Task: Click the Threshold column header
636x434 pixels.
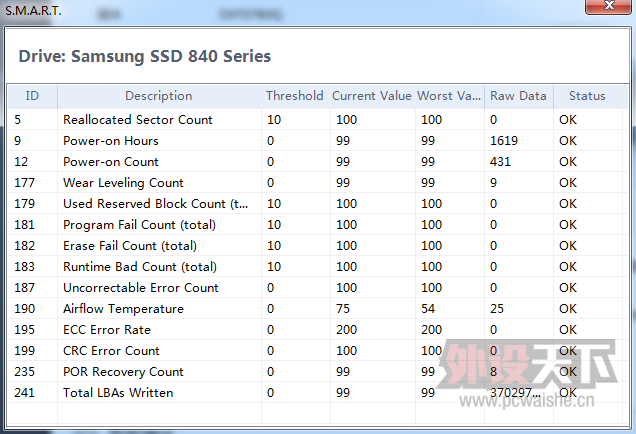Action: point(295,96)
